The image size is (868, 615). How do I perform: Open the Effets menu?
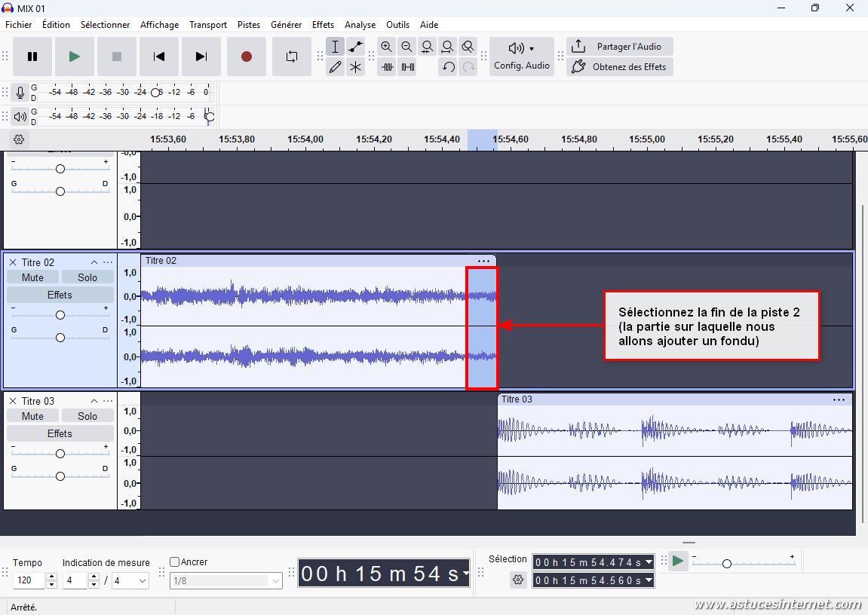pos(323,24)
